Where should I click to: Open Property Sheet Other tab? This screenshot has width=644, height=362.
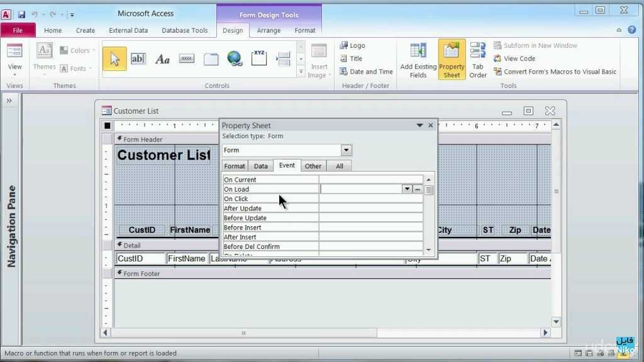click(313, 166)
